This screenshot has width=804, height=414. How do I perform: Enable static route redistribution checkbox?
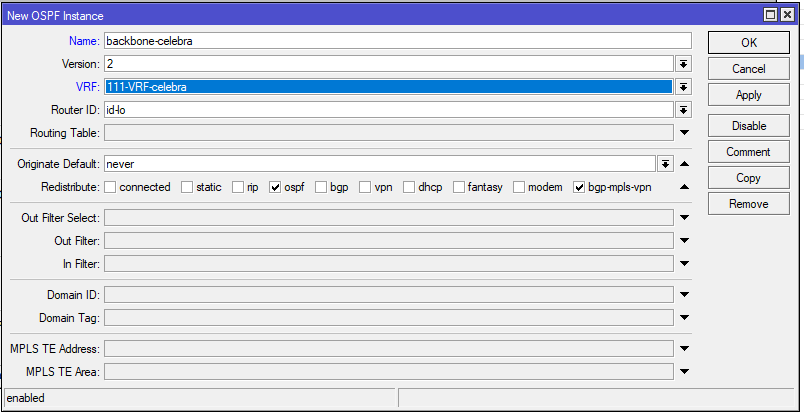188,187
